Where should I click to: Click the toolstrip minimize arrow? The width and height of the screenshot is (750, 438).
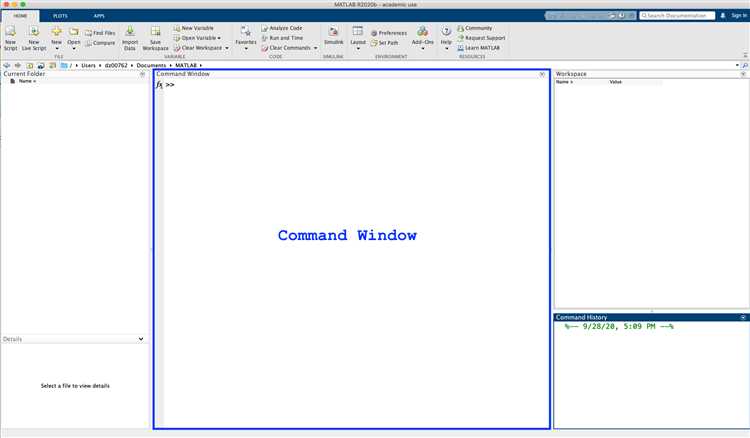point(745,56)
